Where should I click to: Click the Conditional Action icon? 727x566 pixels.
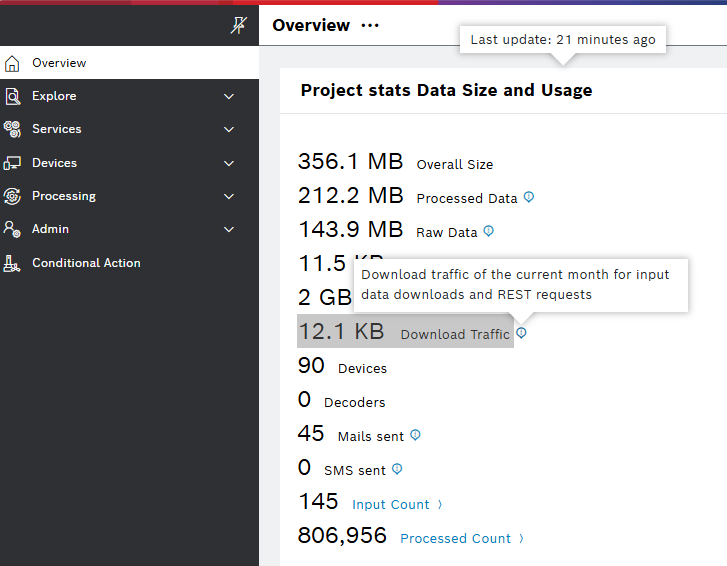12,263
